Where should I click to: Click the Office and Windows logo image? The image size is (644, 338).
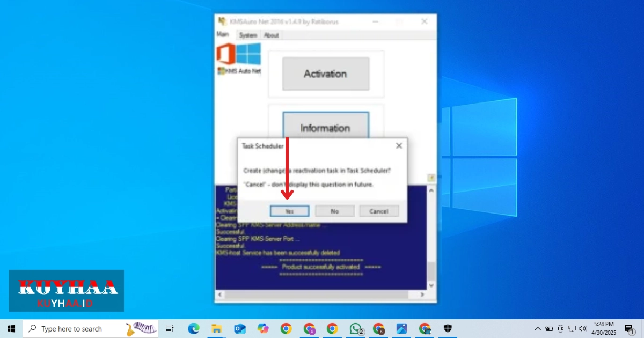click(x=238, y=55)
